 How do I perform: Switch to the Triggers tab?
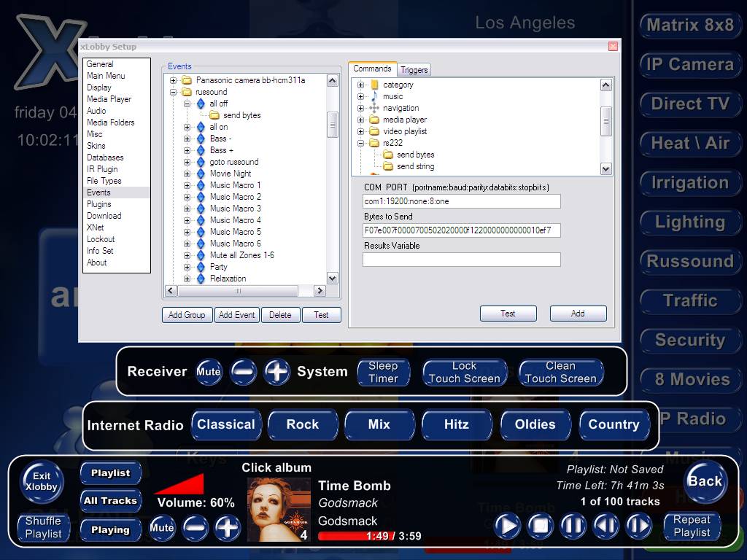414,70
